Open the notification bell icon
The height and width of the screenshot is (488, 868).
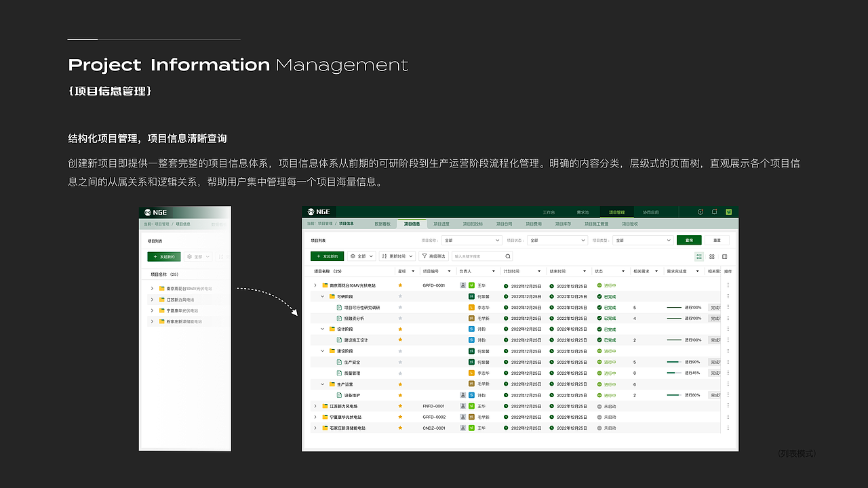tap(714, 212)
